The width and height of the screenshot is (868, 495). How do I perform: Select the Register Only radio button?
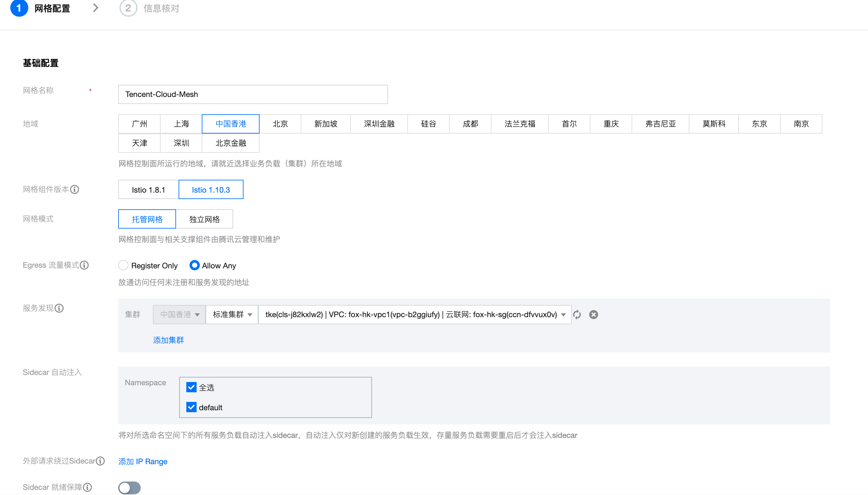pos(123,265)
